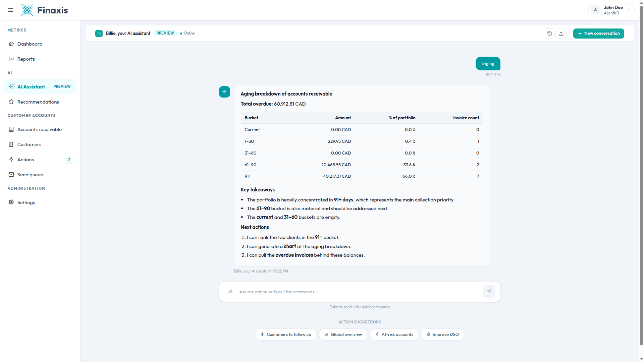Click the Total overdue 60,912.81 CAD text

tap(273, 104)
